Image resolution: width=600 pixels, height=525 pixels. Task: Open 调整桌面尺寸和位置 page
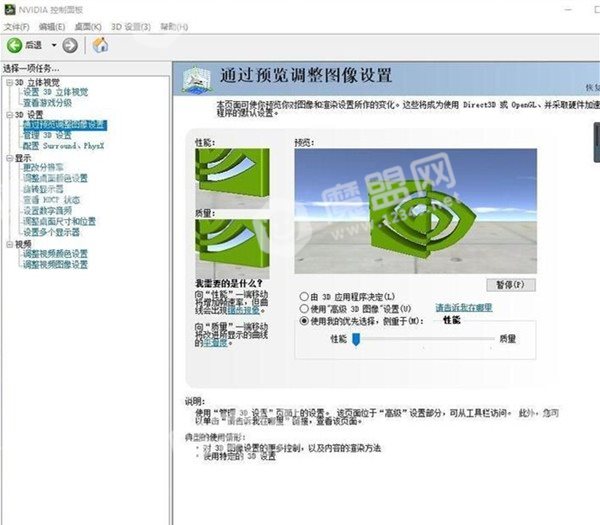(59, 221)
